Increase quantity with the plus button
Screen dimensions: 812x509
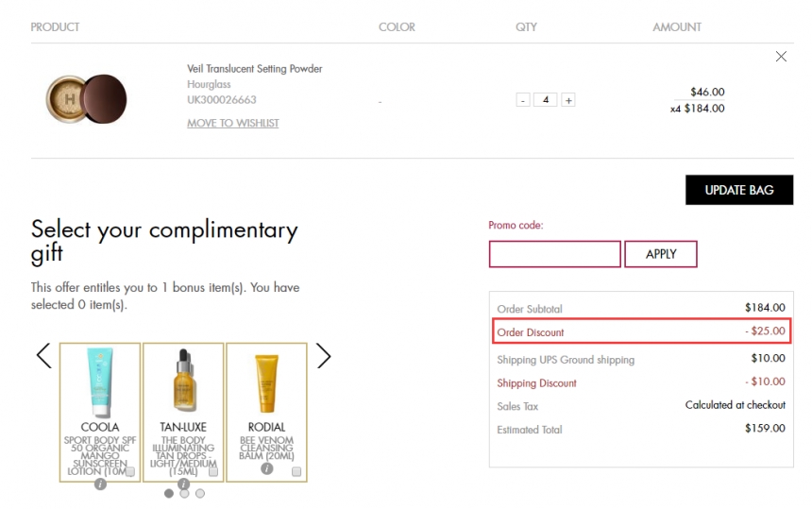point(568,100)
